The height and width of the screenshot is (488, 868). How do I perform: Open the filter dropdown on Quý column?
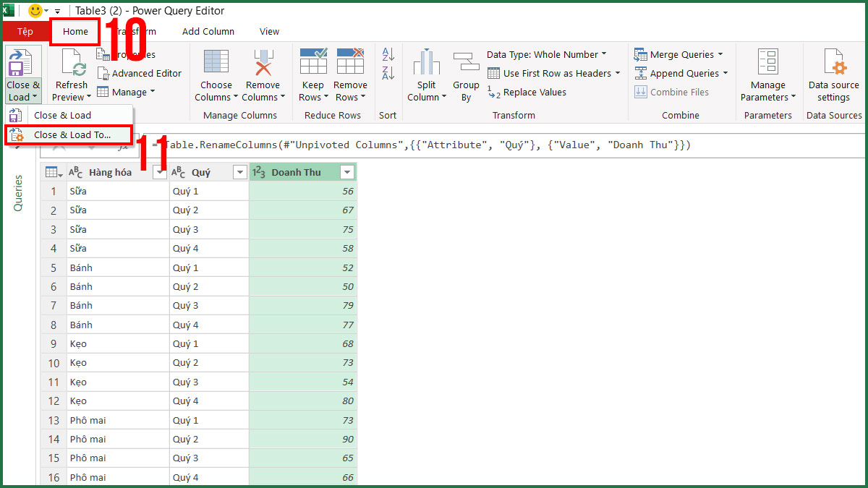click(x=239, y=172)
